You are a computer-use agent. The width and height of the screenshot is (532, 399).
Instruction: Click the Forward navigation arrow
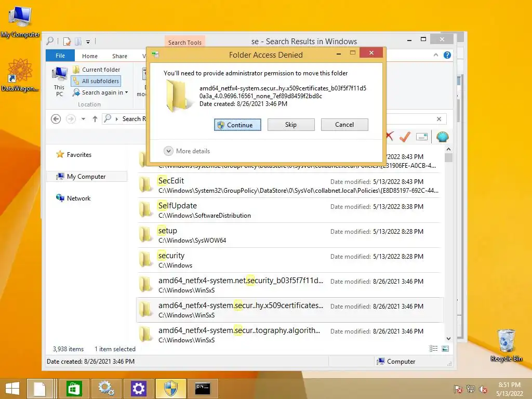point(71,119)
